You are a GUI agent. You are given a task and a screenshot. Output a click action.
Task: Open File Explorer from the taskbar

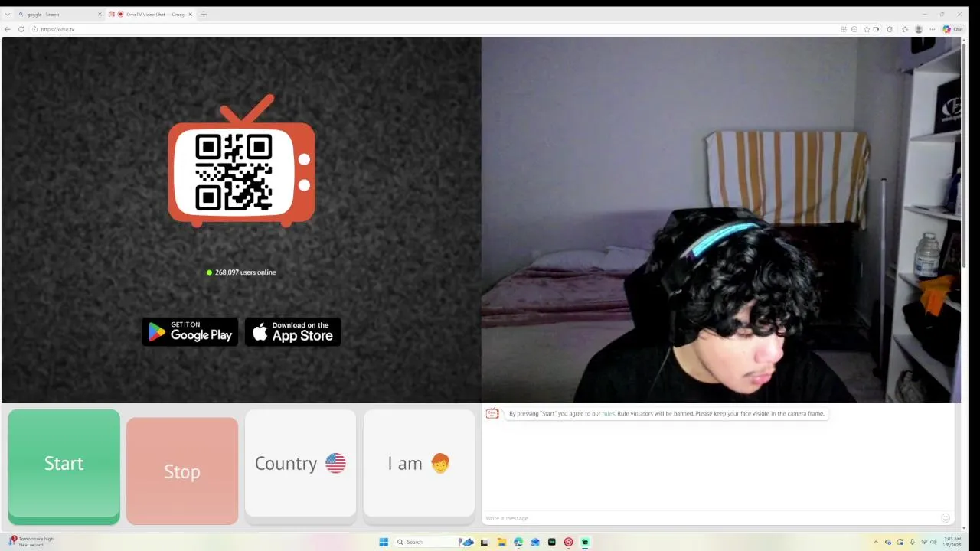click(501, 542)
